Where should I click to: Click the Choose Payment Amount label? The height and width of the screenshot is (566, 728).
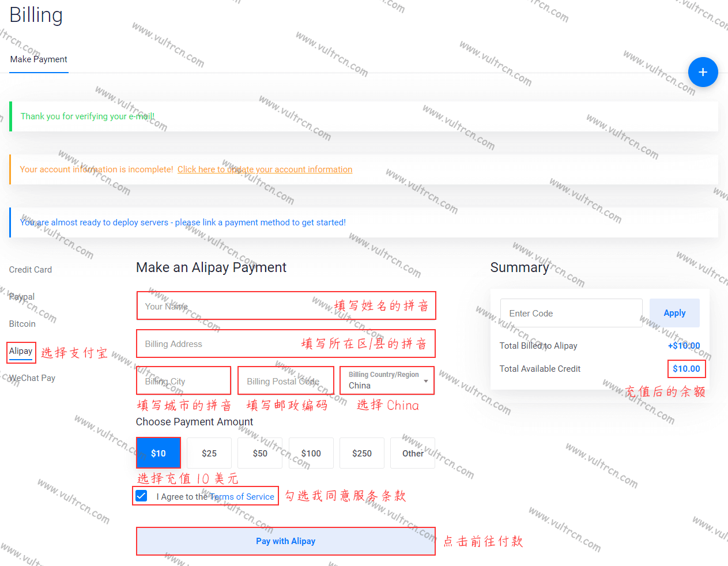click(x=194, y=422)
